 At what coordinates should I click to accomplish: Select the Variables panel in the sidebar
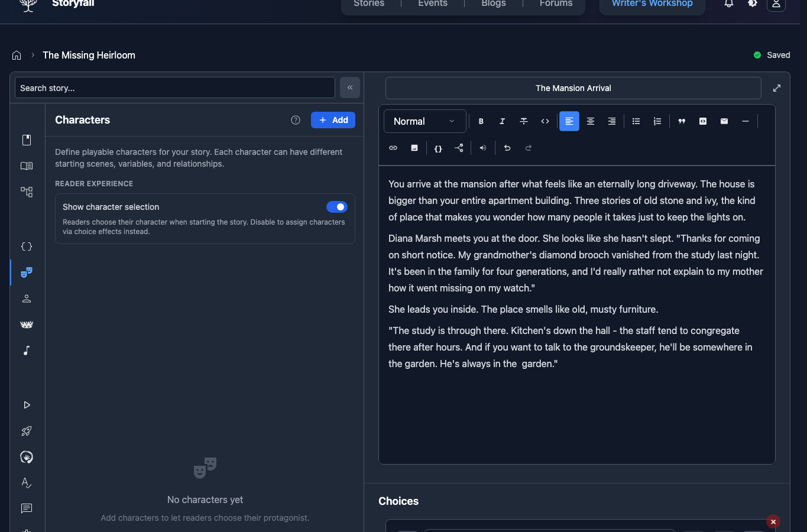pyautogui.click(x=26, y=246)
